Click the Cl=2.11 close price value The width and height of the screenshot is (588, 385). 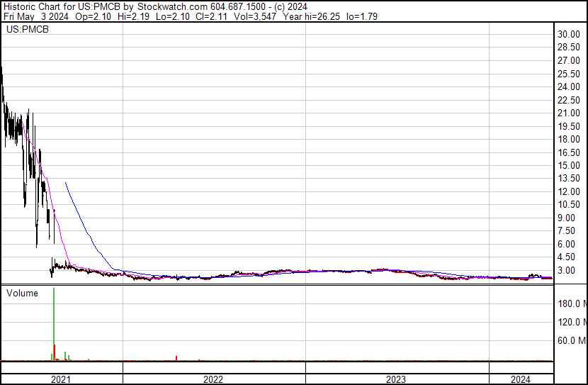click(212, 16)
